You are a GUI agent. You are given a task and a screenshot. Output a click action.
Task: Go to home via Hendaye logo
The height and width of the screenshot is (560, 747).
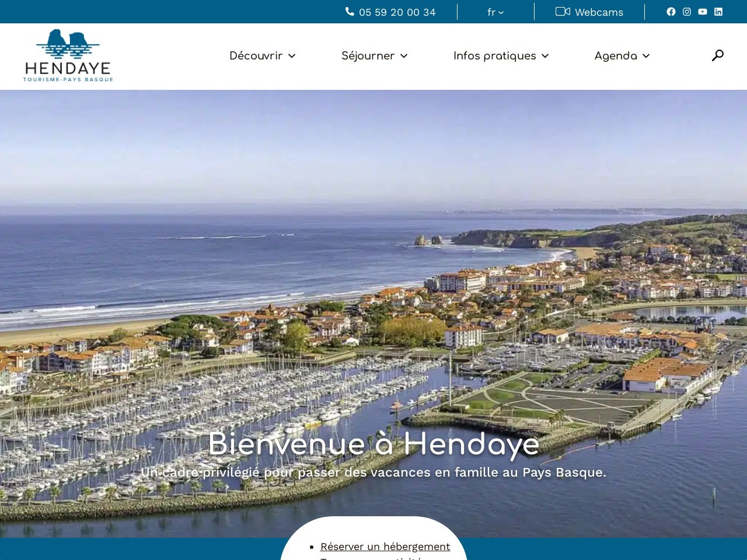click(68, 55)
